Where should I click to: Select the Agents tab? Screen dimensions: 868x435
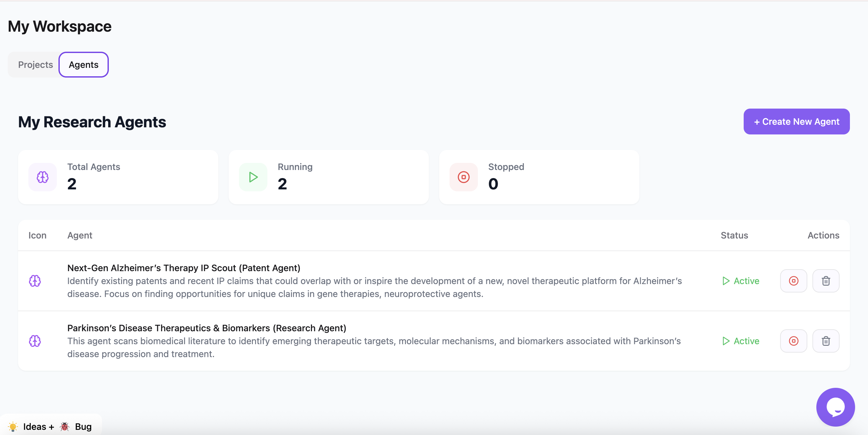84,65
